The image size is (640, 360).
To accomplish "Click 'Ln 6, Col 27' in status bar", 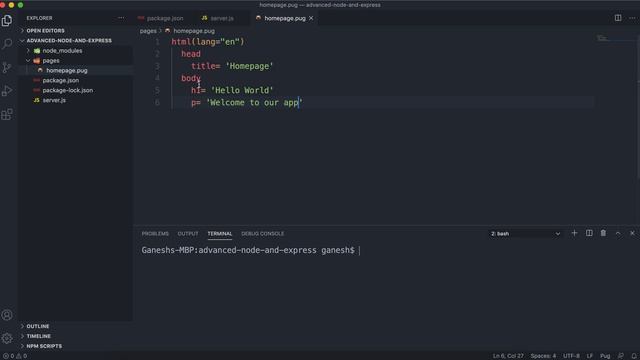I will tap(508, 356).
